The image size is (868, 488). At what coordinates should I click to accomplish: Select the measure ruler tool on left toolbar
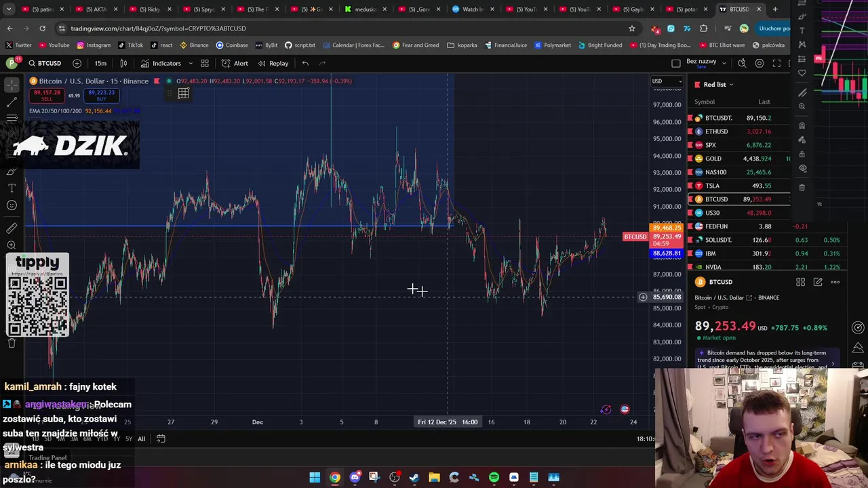coord(12,228)
